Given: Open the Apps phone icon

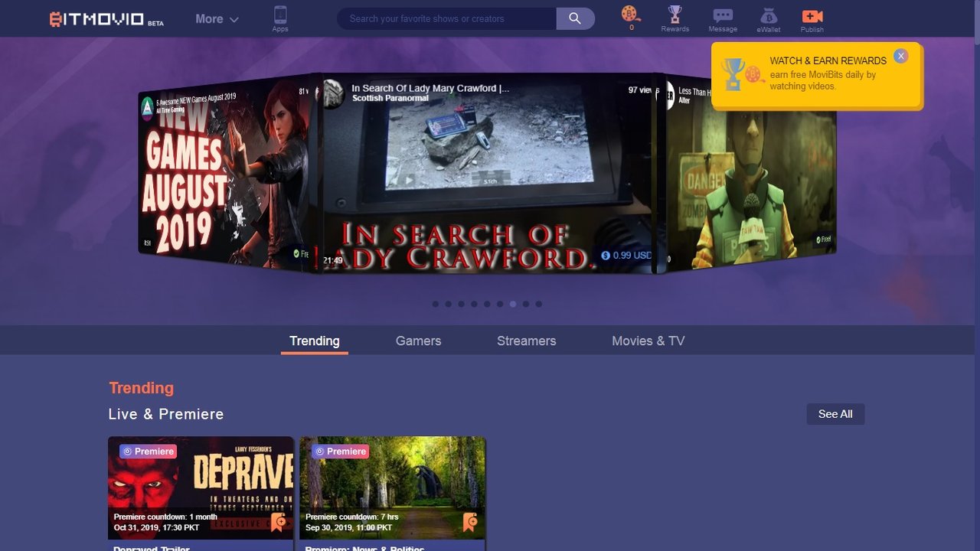Looking at the screenshot, I should pyautogui.click(x=280, y=18).
